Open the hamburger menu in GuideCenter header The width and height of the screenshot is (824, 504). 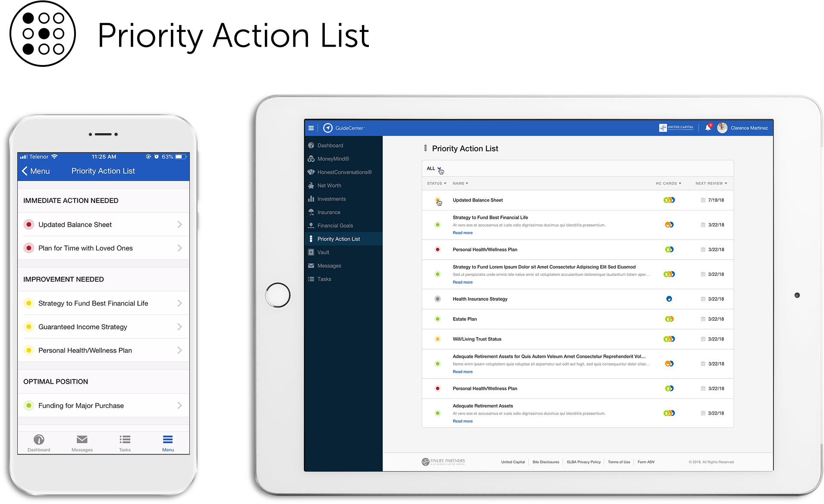coord(311,128)
